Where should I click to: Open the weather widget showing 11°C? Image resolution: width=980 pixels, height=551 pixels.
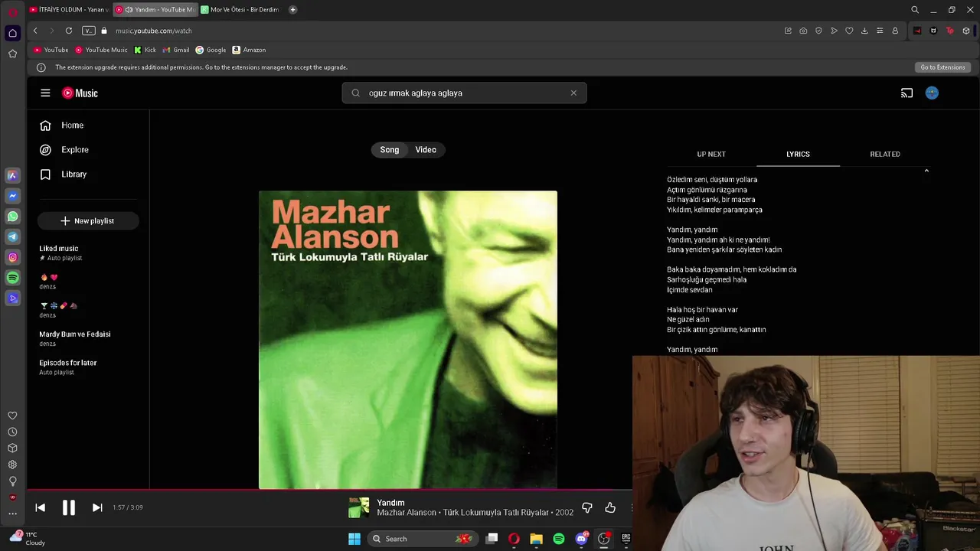click(x=28, y=539)
